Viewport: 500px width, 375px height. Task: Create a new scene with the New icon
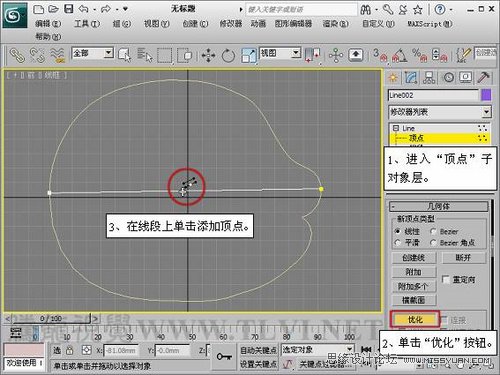(x=38, y=9)
